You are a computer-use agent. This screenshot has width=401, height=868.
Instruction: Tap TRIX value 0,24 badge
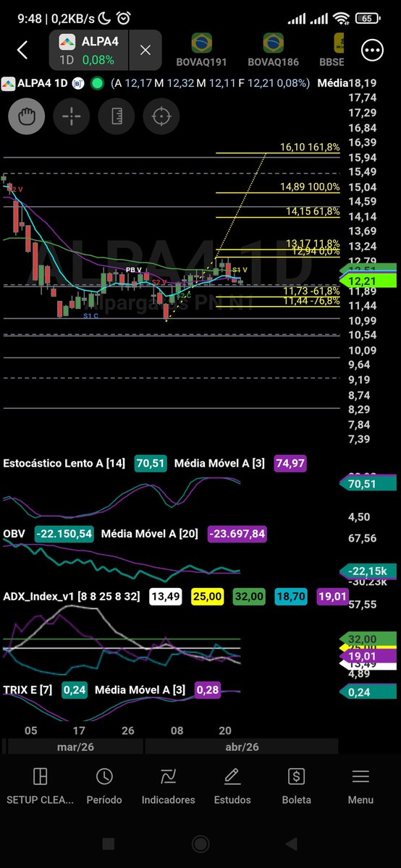(75, 690)
